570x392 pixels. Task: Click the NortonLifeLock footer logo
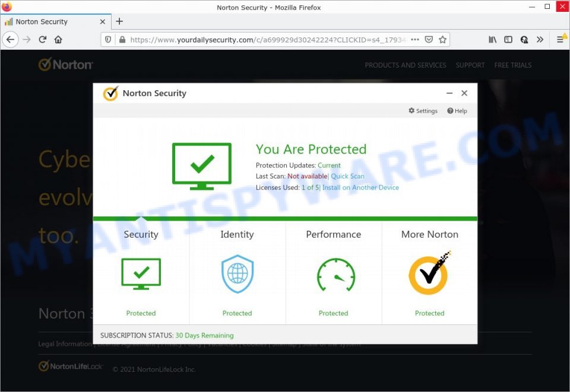[71, 366]
